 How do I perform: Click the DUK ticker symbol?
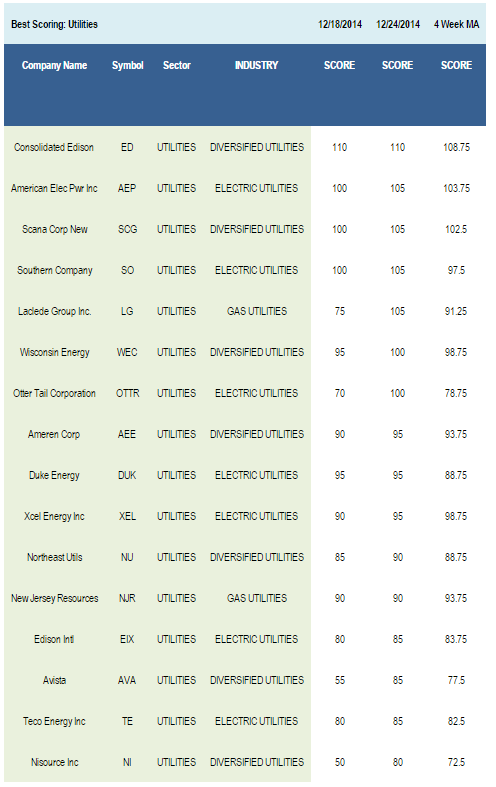point(127,475)
